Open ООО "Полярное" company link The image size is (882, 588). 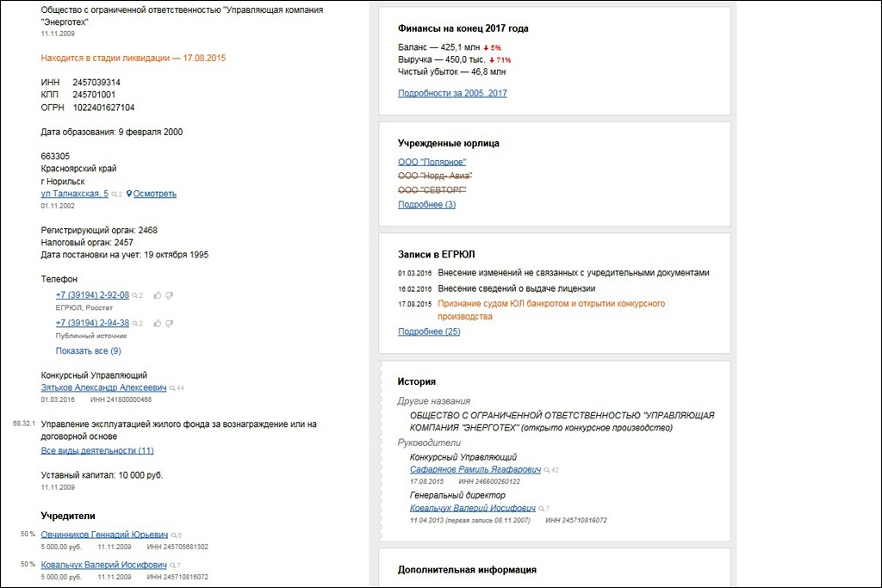tap(432, 162)
